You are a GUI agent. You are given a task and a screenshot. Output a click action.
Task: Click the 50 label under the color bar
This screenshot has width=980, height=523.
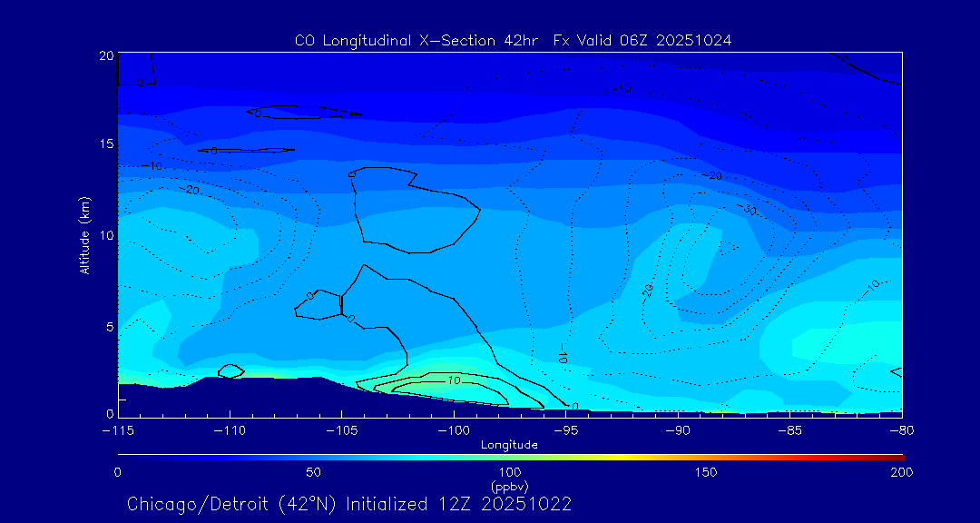[313, 472]
